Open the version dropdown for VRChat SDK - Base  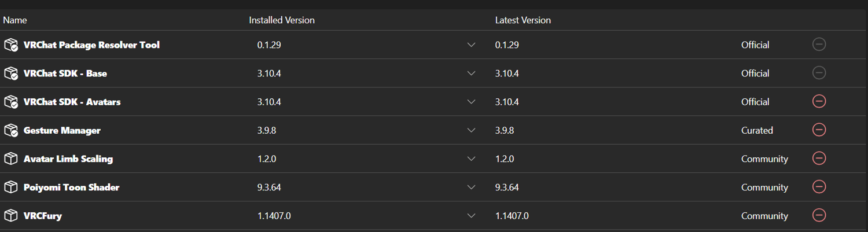pos(471,73)
